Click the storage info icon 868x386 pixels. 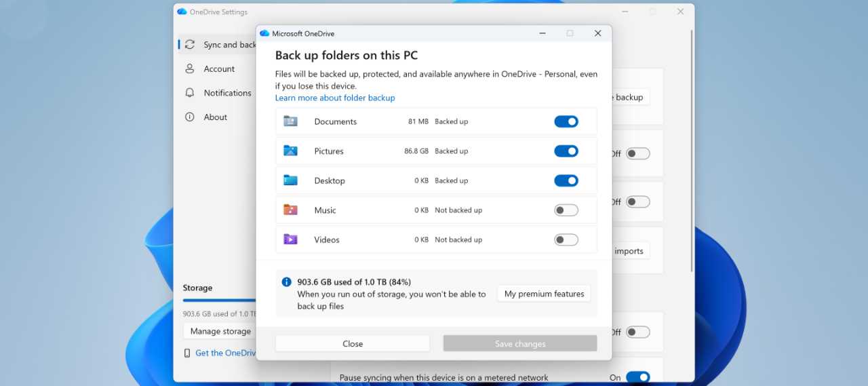click(x=286, y=282)
